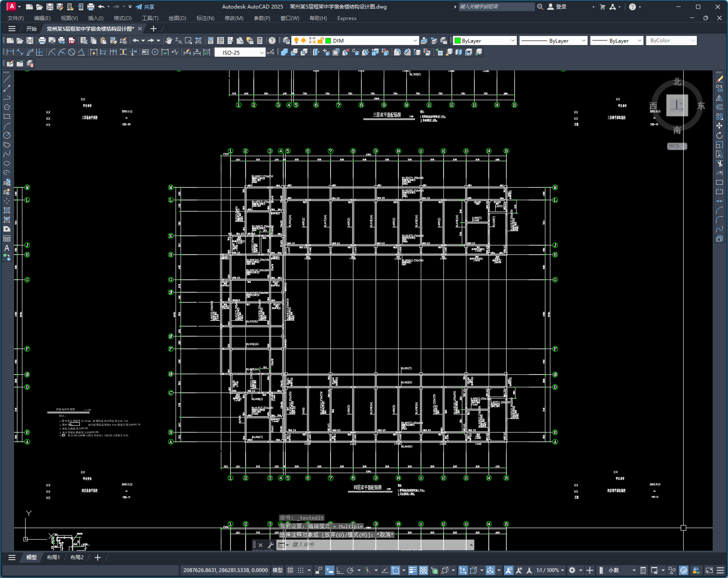Screen dimensions: 728x578
Task: Switch to the 布局1 layout tab
Action: pyautogui.click(x=53, y=558)
